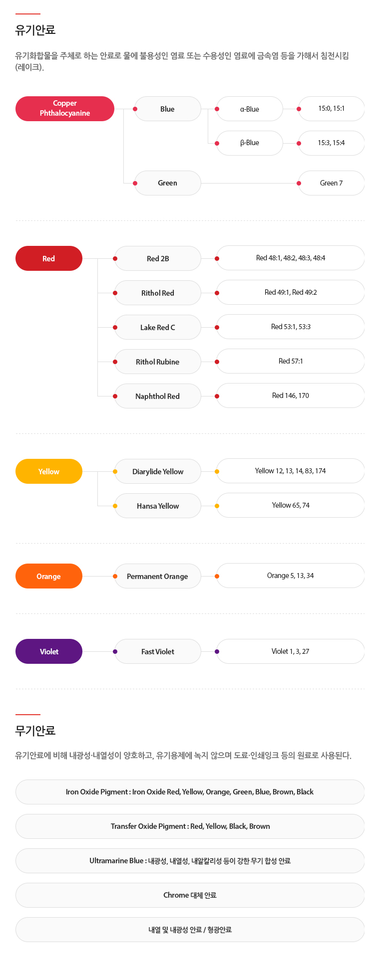Click the Ultramarine Blue row
Viewport: 381px width, 980px height.
click(x=190, y=861)
